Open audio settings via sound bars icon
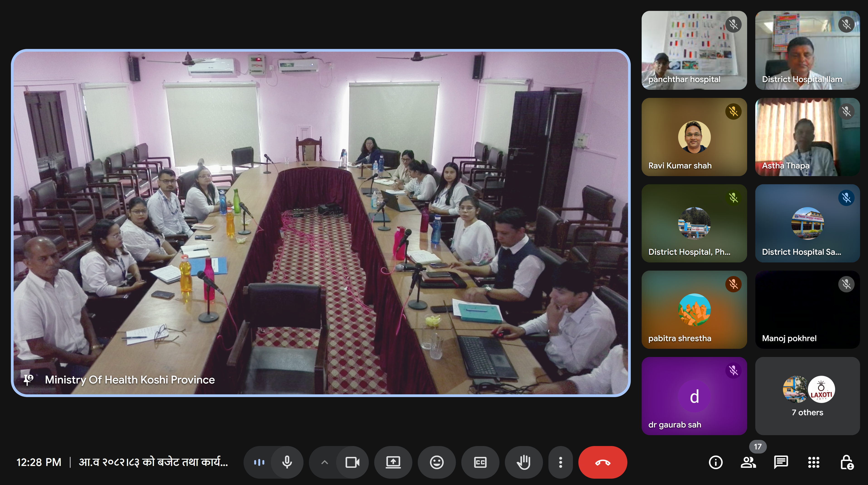 click(259, 462)
